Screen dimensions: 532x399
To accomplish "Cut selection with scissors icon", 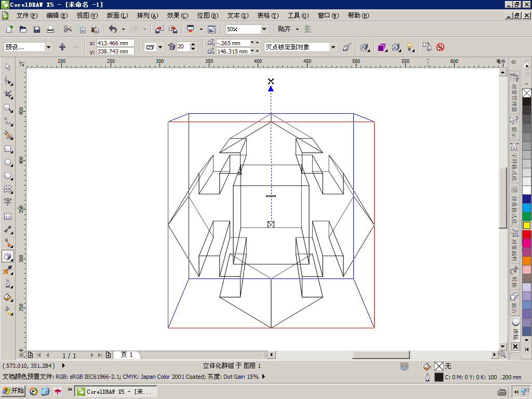I will coord(68,29).
